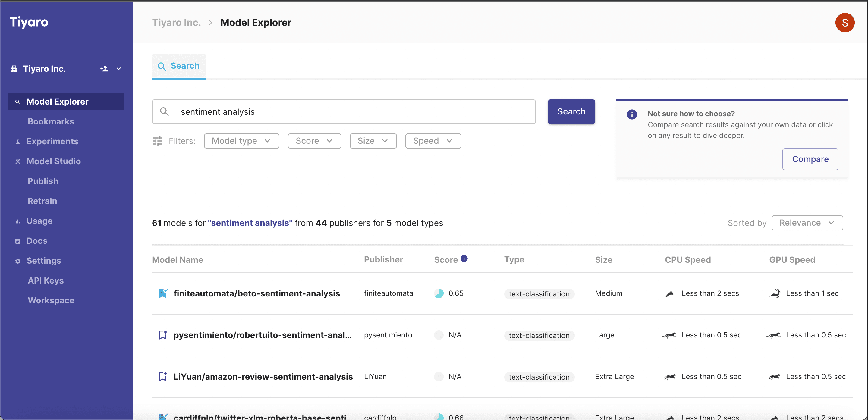Open finiteautomata/beto-sentiment-analysis model
This screenshot has height=420, width=868.
pyautogui.click(x=256, y=293)
